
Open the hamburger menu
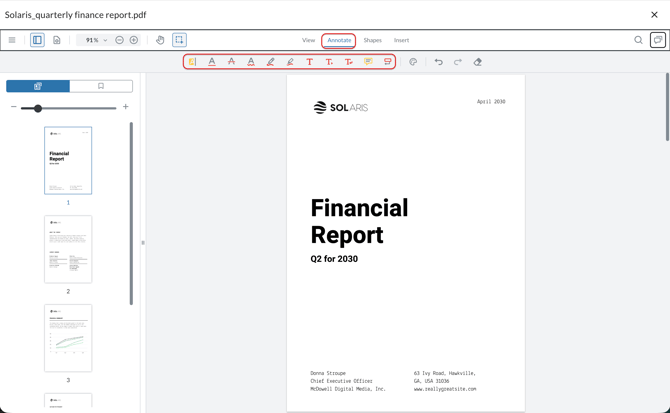pyautogui.click(x=12, y=40)
